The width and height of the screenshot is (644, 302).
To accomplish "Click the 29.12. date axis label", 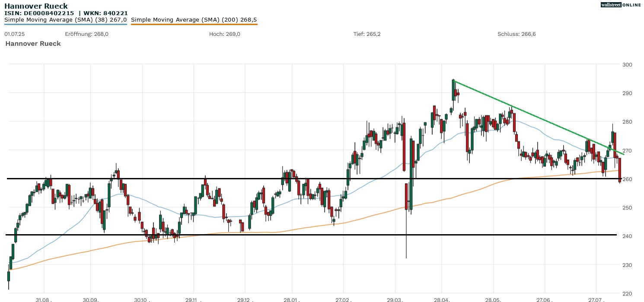I will [245, 299].
